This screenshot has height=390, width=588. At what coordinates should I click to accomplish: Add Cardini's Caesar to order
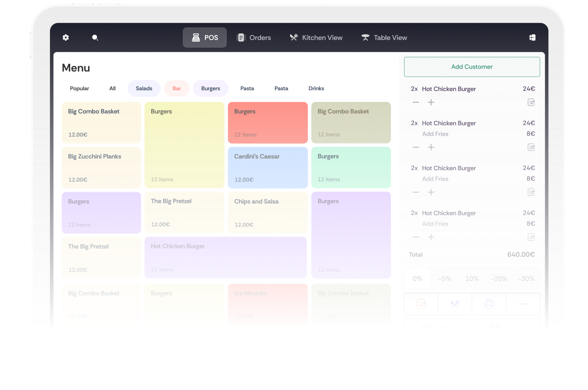(x=268, y=168)
